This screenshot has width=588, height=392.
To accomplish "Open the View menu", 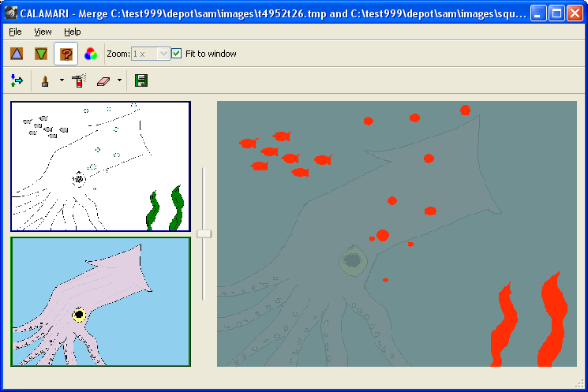I will click(x=43, y=32).
